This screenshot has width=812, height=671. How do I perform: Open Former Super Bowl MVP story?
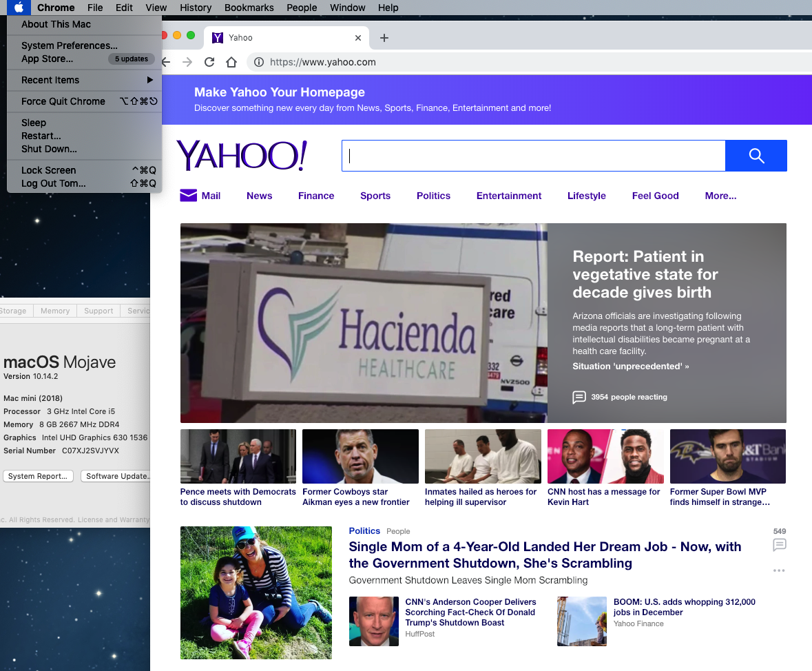click(x=727, y=468)
